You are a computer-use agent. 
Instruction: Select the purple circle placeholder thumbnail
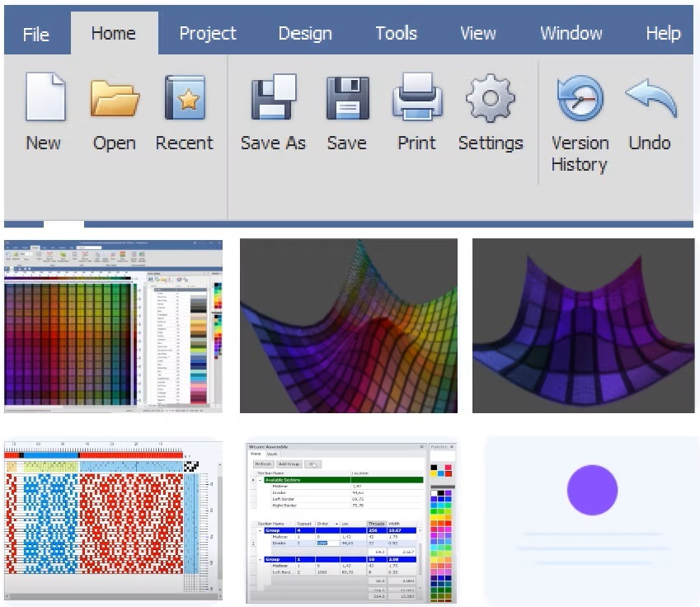(x=591, y=521)
